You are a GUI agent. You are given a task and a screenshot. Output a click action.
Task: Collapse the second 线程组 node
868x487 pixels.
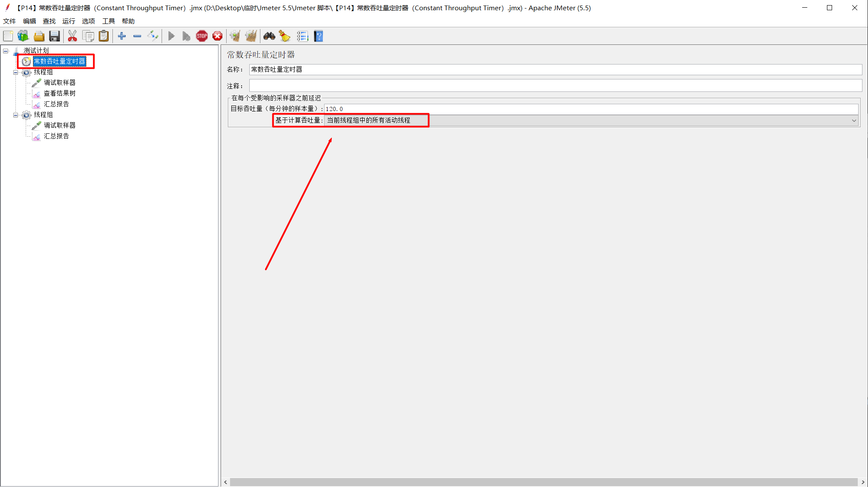pyautogui.click(x=16, y=115)
